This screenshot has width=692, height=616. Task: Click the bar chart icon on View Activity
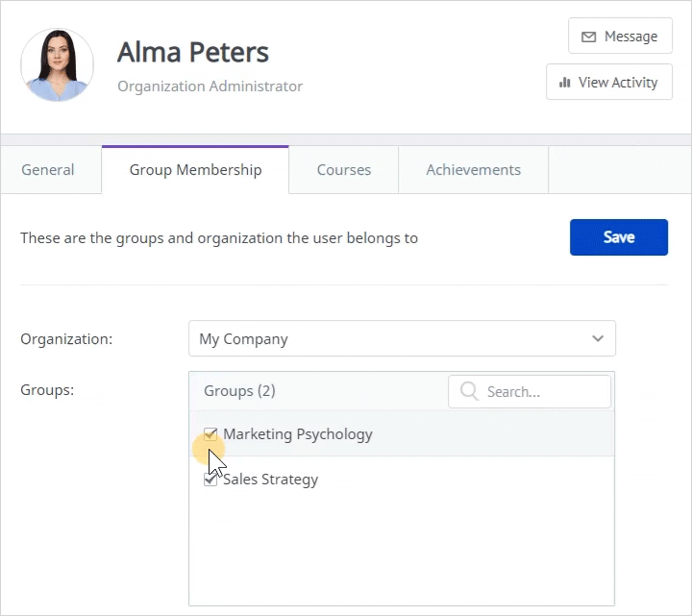[564, 82]
